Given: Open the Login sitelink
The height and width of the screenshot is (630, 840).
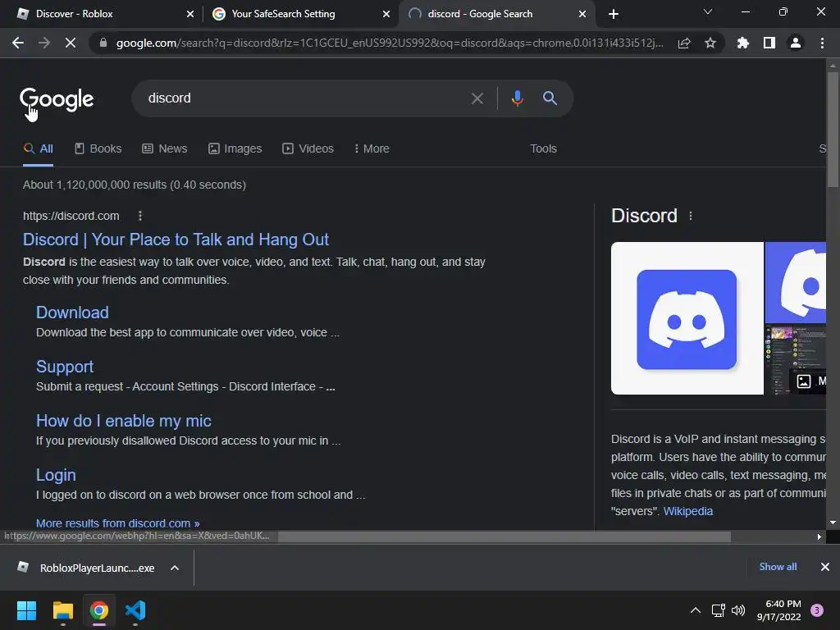Looking at the screenshot, I should [x=56, y=475].
